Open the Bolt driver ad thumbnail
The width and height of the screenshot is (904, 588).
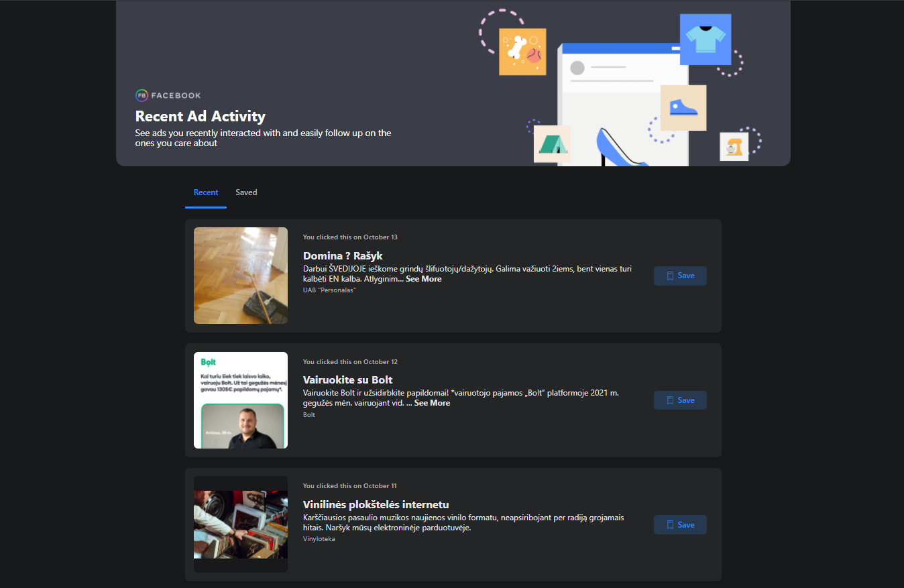click(x=241, y=400)
